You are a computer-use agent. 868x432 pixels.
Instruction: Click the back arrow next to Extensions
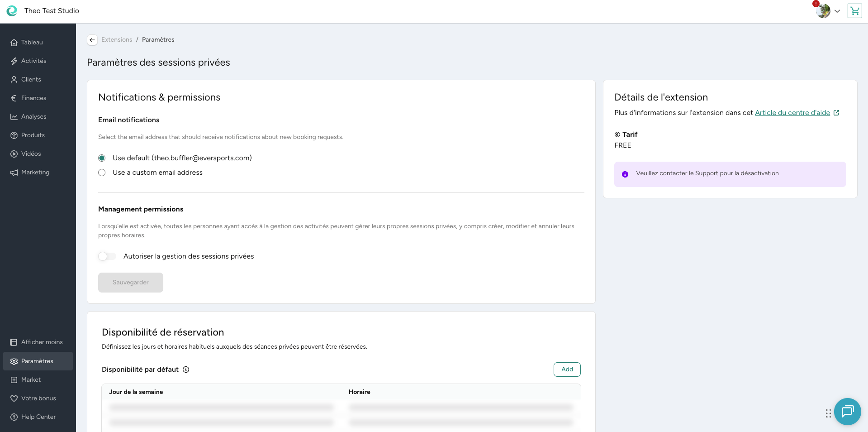click(92, 40)
